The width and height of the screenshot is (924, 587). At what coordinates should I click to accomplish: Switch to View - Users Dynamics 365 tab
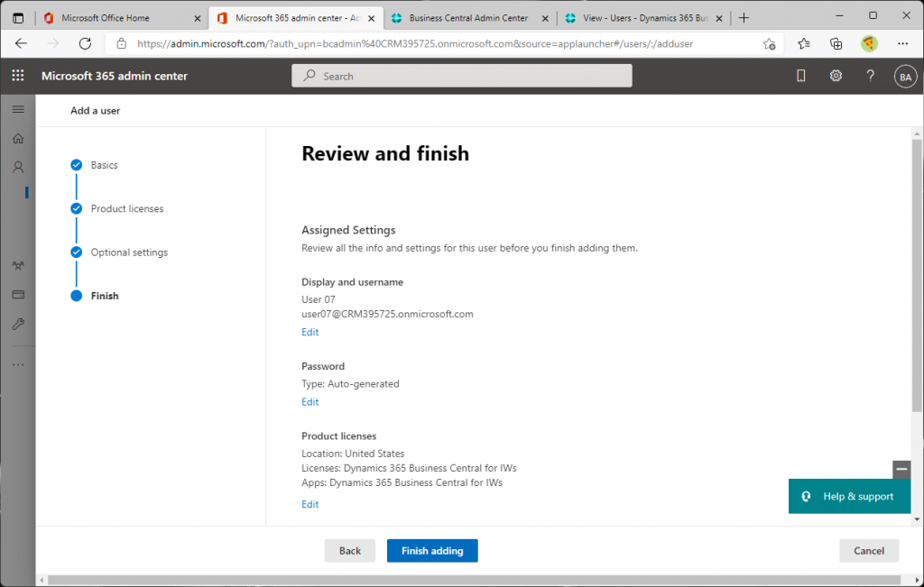(643, 18)
